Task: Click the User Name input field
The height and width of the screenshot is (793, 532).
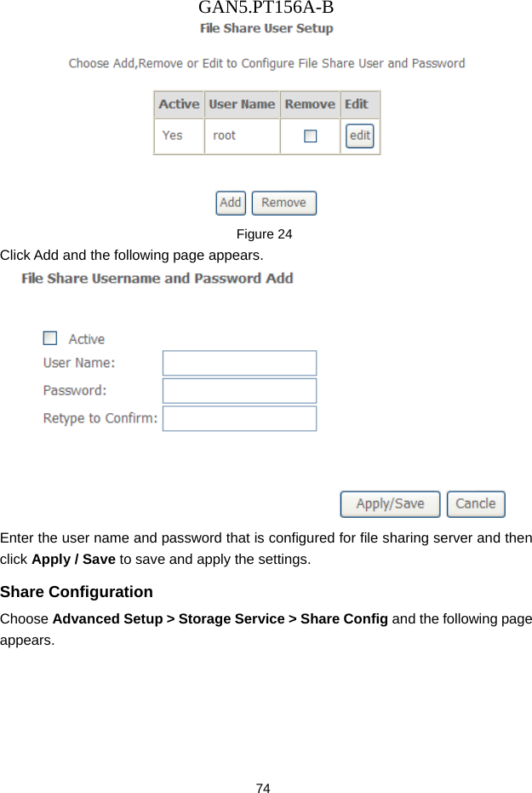Action: [x=238, y=362]
